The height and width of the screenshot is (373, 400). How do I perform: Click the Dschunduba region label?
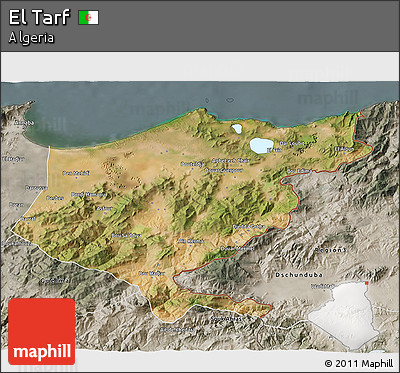pos(299,275)
